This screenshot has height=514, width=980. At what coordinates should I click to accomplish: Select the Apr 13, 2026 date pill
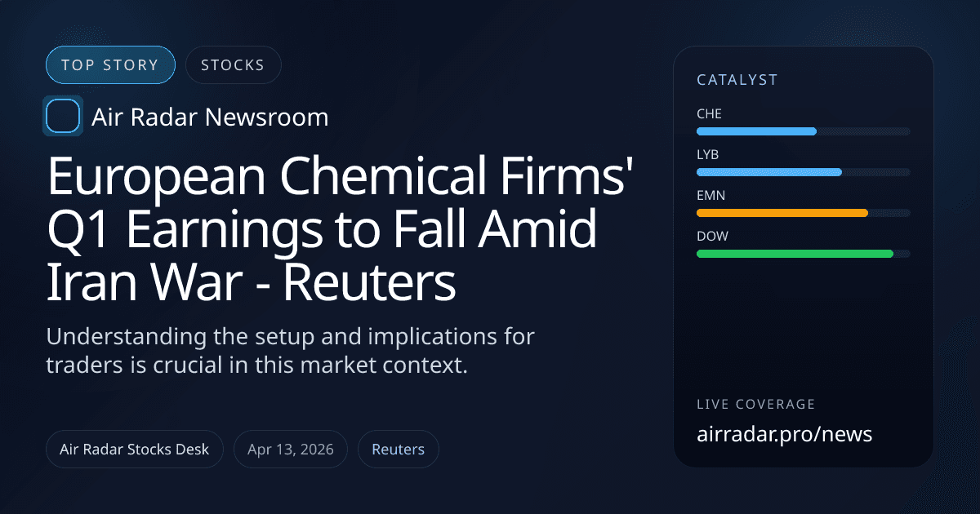click(291, 450)
